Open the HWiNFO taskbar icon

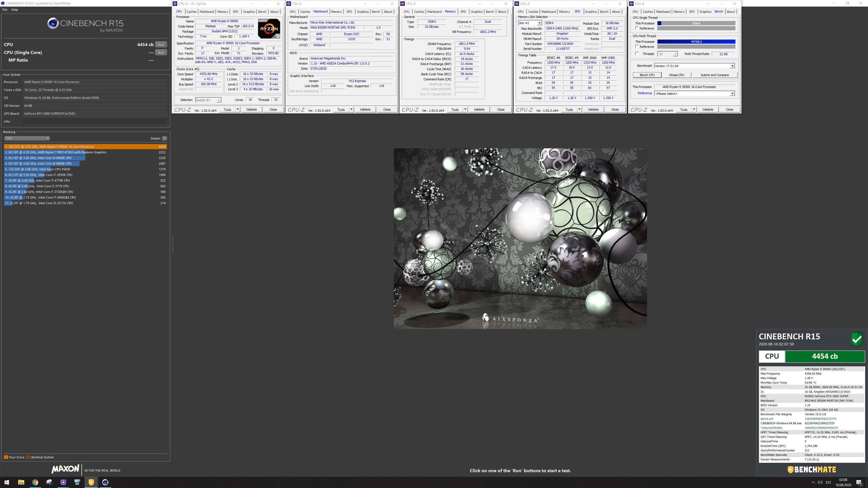point(77,482)
